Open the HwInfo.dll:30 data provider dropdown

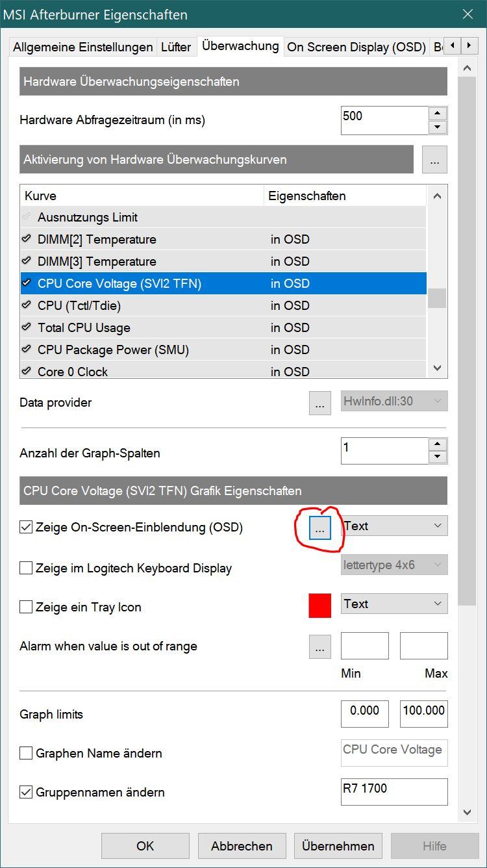[394, 402]
